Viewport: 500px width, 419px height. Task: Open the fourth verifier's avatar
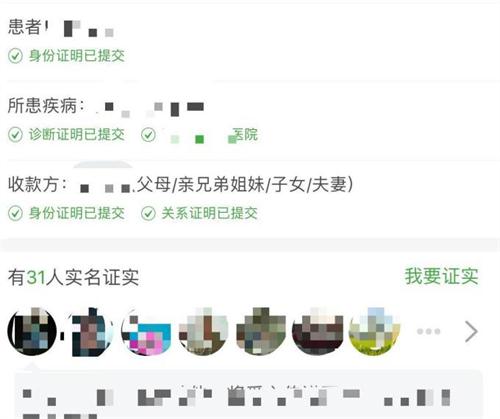click(204, 332)
